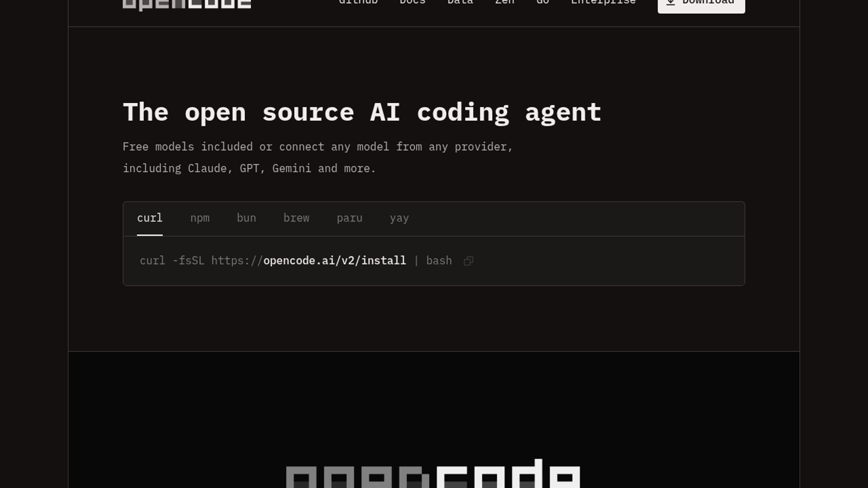This screenshot has width=868, height=488.
Task: Switch to the npm tab
Action: point(200,218)
